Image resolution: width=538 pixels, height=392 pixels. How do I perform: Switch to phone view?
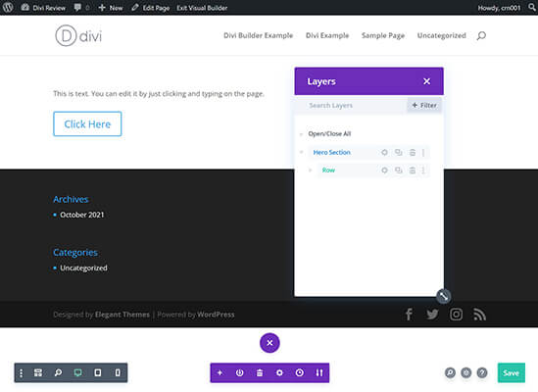(118, 372)
